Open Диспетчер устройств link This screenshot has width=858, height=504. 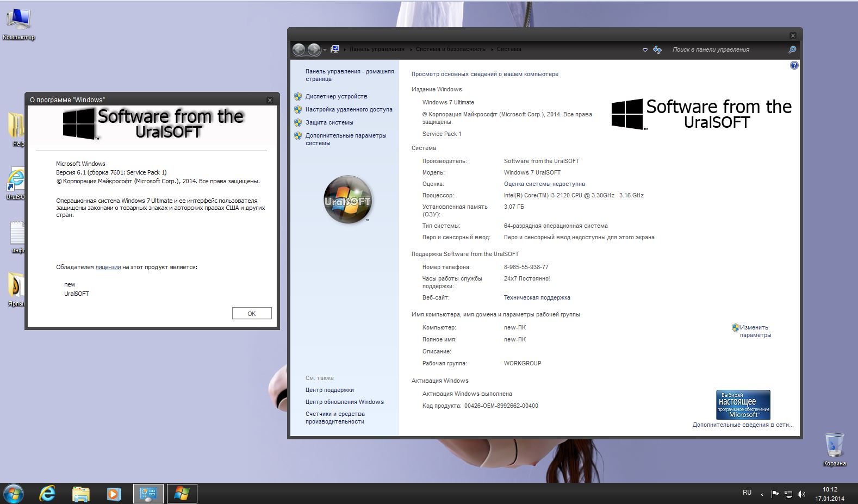click(336, 96)
